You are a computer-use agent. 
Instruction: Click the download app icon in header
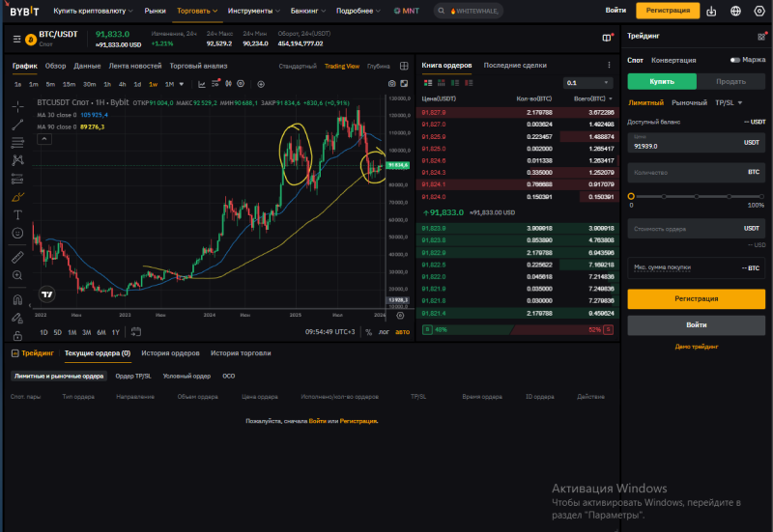tap(711, 11)
